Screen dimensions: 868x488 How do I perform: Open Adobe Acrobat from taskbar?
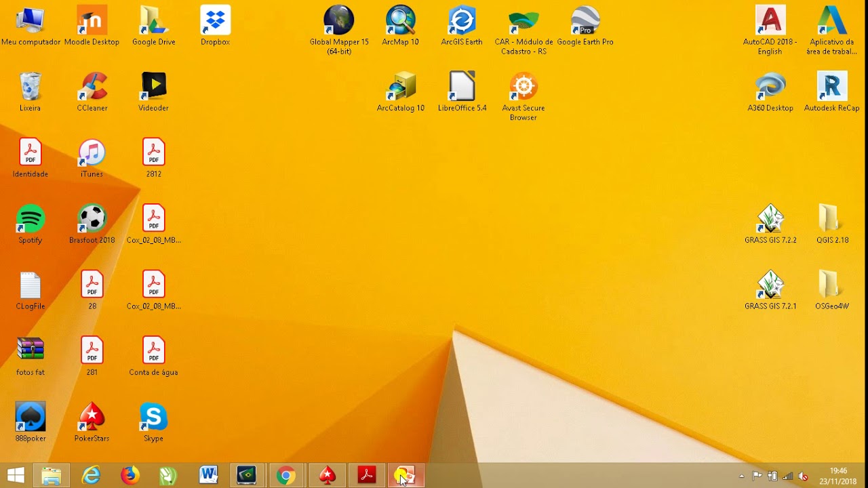coord(367,476)
